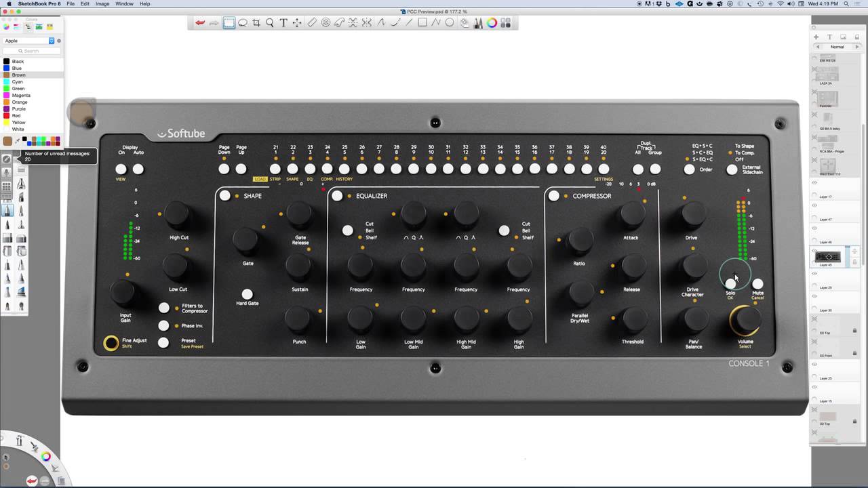The image size is (868, 488).
Task: Switch to the color sliders tab in Colors
Action: click(x=17, y=26)
